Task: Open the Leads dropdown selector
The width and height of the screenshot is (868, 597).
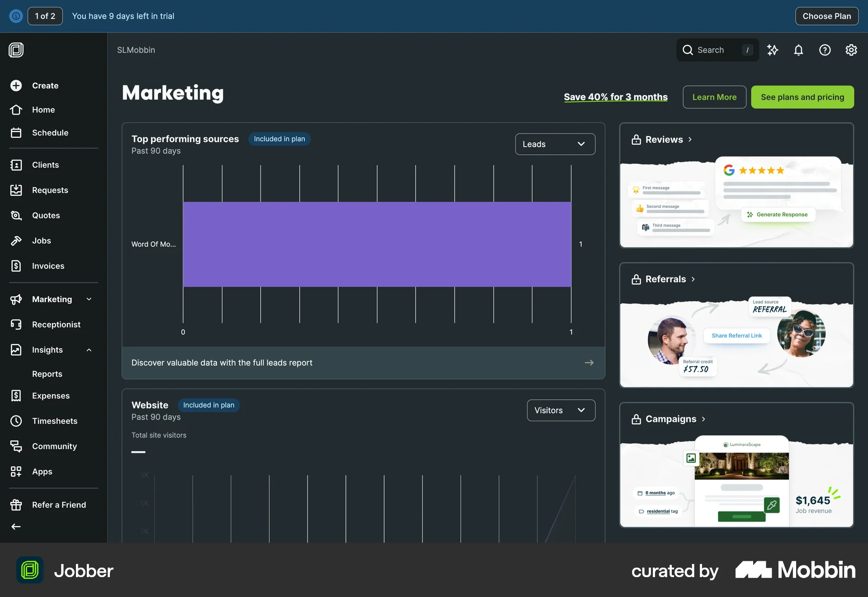Action: point(555,144)
